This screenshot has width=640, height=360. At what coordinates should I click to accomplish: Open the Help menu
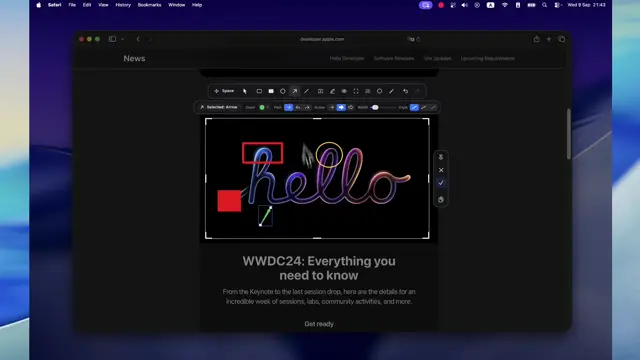197,5
